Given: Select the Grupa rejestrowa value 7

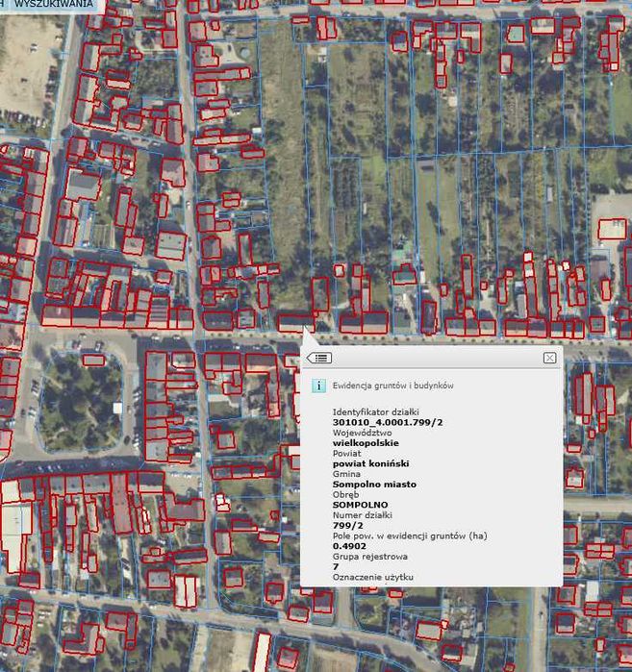Looking at the screenshot, I should (336, 566).
